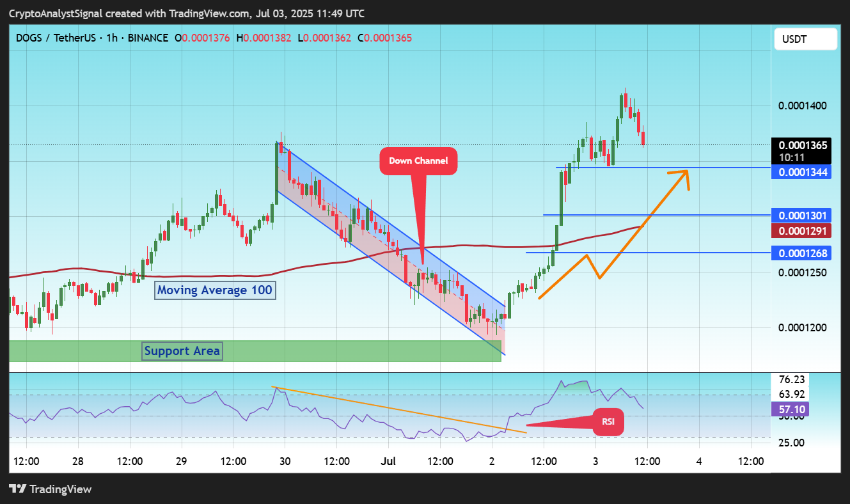Click the 0.0001301 blue price label
The image size is (850, 504).
(x=803, y=216)
